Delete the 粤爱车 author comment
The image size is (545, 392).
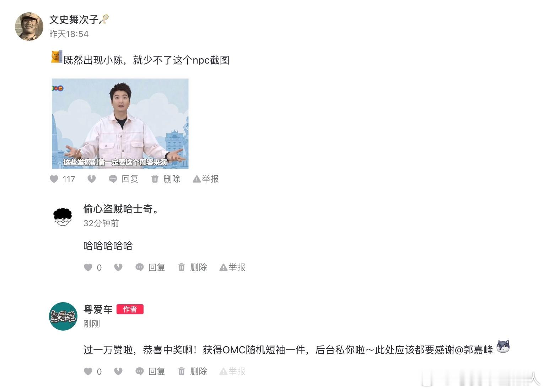coord(193,371)
